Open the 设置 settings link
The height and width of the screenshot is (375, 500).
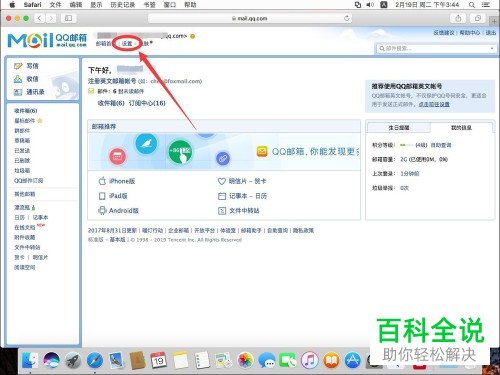pyautogui.click(x=127, y=44)
